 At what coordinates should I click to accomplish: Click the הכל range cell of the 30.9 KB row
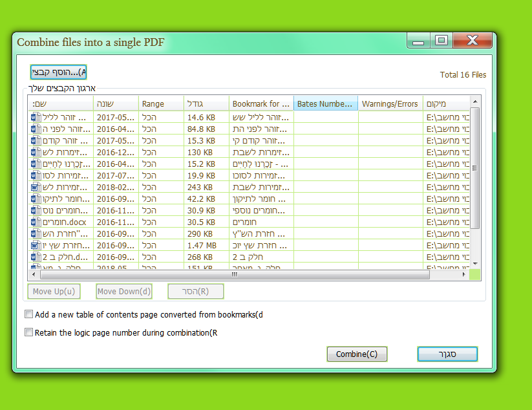tap(161, 210)
